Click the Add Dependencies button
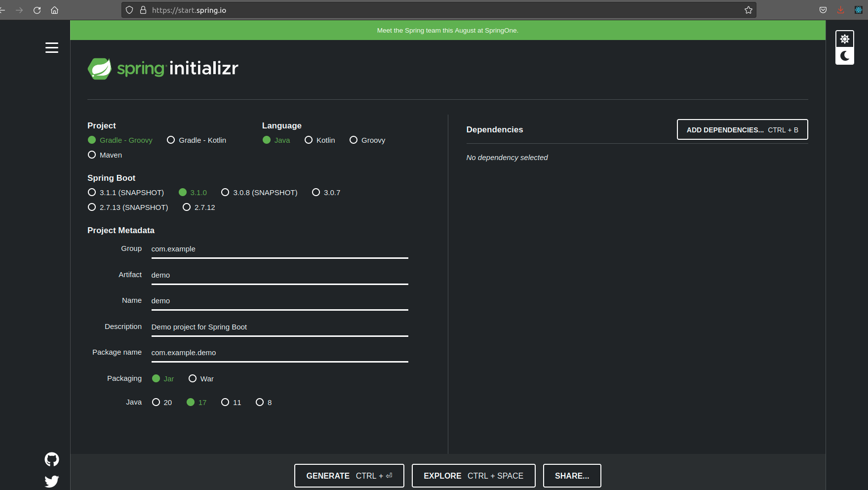This screenshot has height=490, width=868. 742,130
